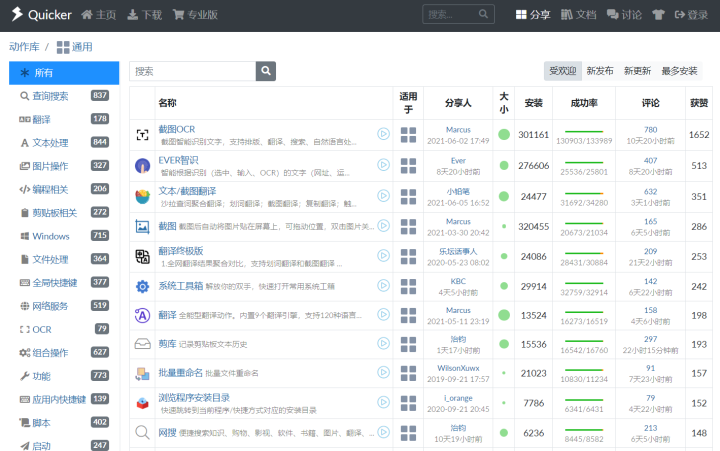Click the play icon for 文本/截图翻译
Viewport: 720px width, 451px height.
(383, 196)
